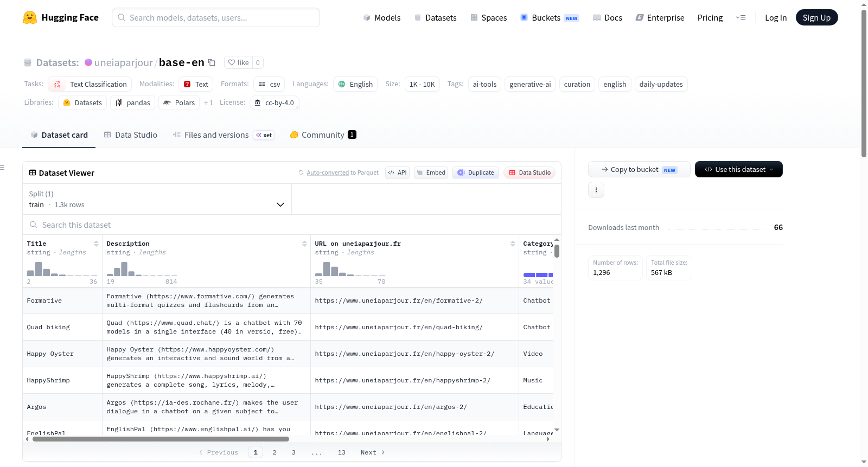The width and height of the screenshot is (868, 467).
Task: Open the Spaces menu
Action: [489, 17]
